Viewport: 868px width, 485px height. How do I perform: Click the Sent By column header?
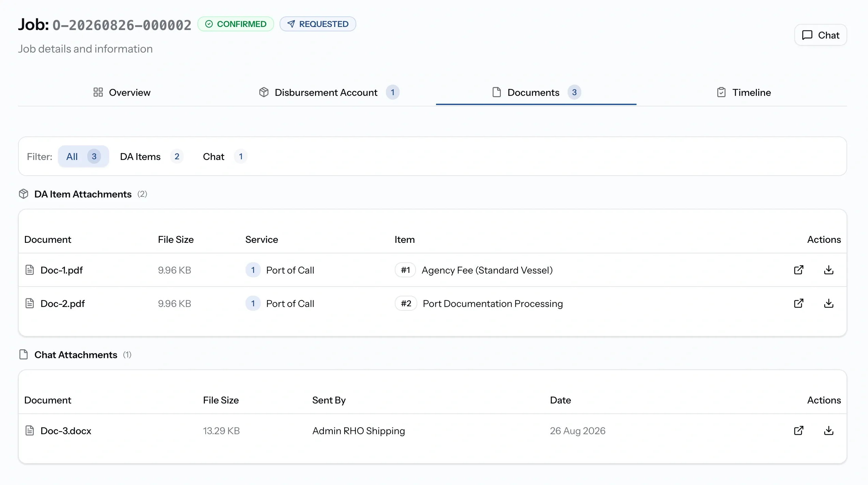(329, 400)
